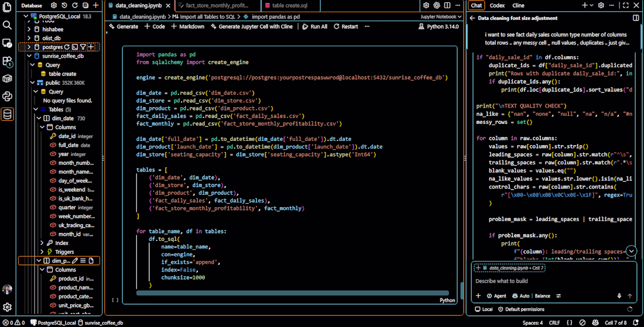Collapse the dim_date table node
644x327 pixels.
[39, 118]
